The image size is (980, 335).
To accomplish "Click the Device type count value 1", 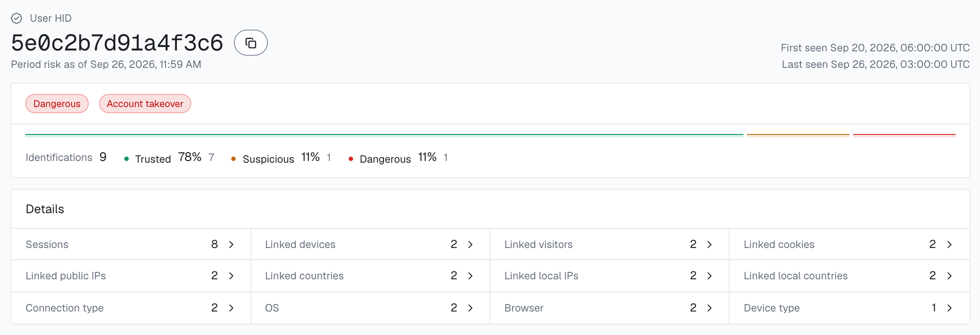I will click(933, 308).
